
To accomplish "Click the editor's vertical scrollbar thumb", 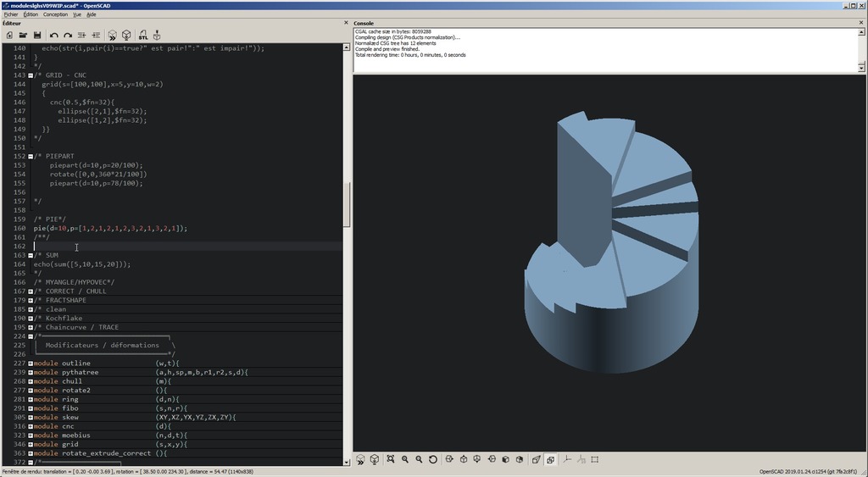I will click(347, 203).
